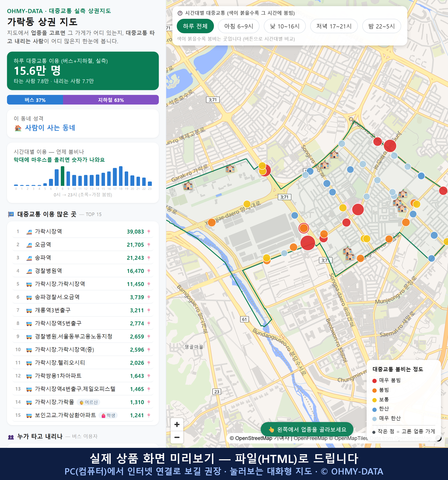
Task: Zoom in with the map plus button
Action: [177, 424]
